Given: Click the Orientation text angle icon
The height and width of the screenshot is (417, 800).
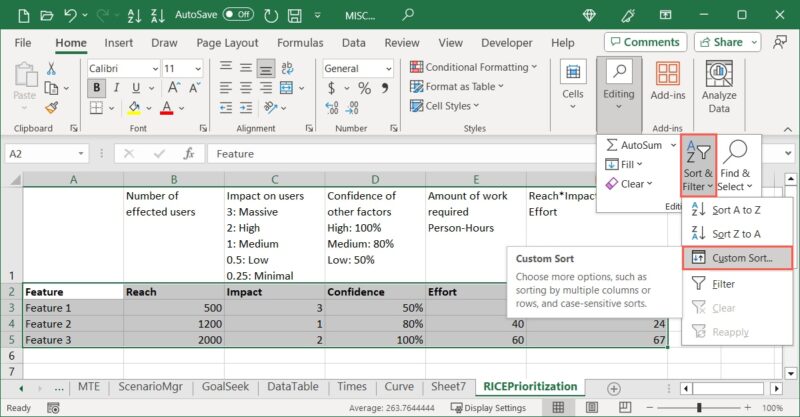Looking at the screenshot, I should tap(270, 108).
